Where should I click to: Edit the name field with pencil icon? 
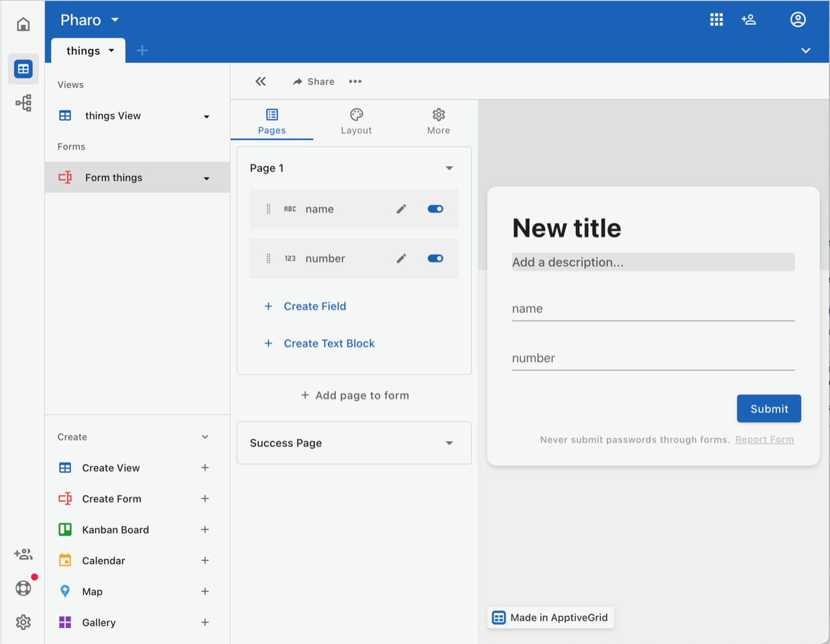pyautogui.click(x=401, y=209)
